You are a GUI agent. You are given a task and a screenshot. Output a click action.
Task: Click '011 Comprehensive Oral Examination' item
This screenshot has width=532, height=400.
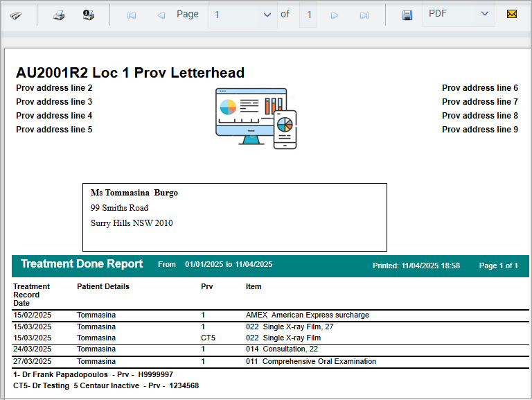tap(311, 362)
